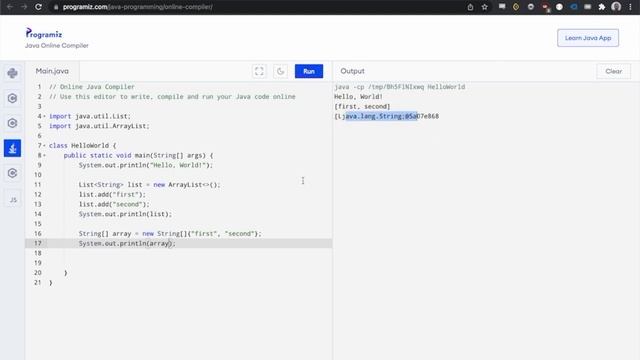Open the browser three-dot menu

point(630,7)
